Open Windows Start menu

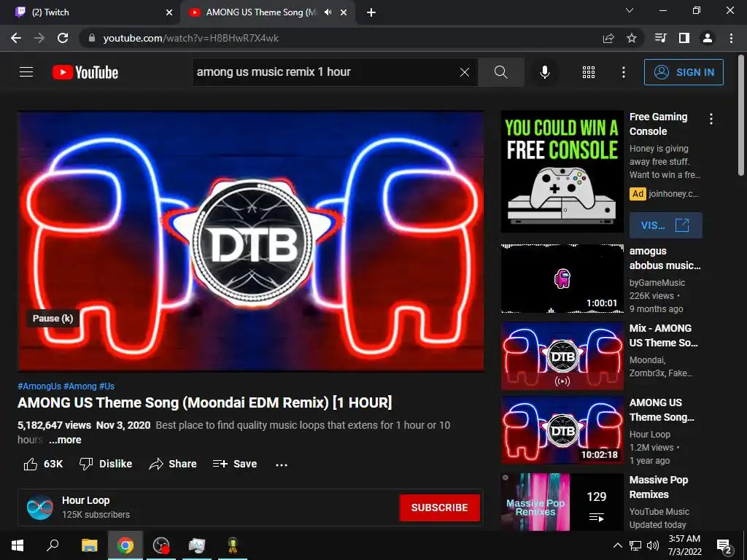pos(18,545)
